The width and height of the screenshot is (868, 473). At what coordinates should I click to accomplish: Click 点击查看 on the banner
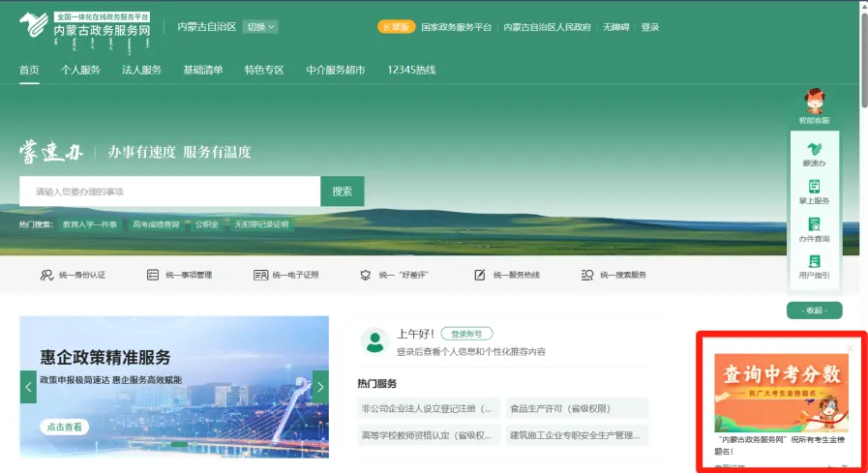tap(64, 427)
